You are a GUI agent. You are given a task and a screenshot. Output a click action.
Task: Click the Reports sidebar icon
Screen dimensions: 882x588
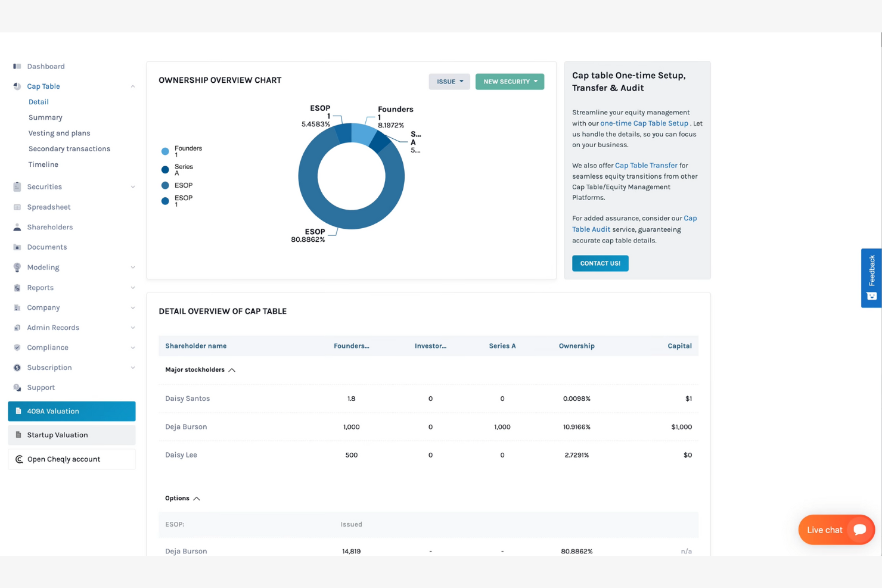click(16, 287)
